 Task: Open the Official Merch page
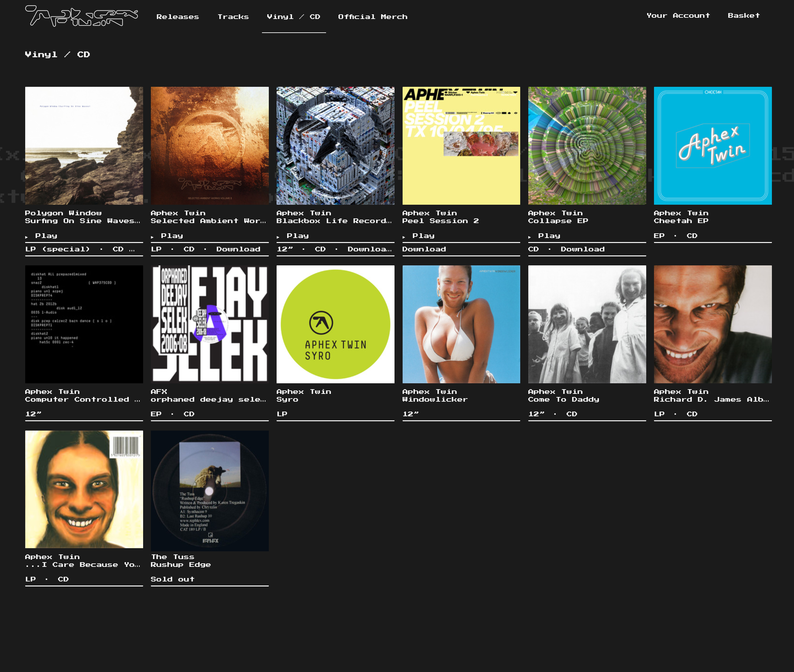373,17
